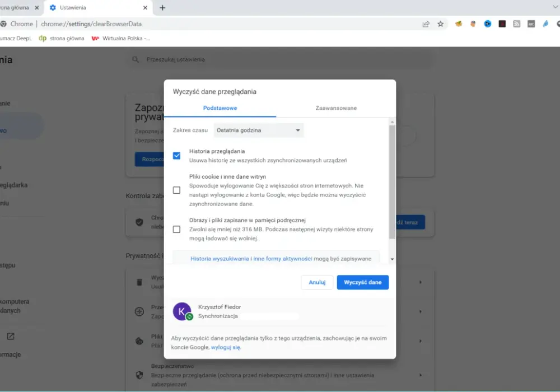Click the Anuluj button
This screenshot has width=560, height=392.
317,282
